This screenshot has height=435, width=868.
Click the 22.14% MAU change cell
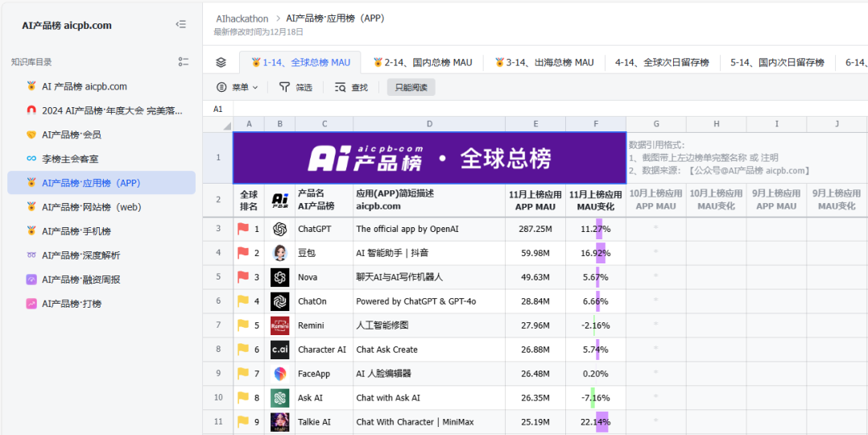596,421
